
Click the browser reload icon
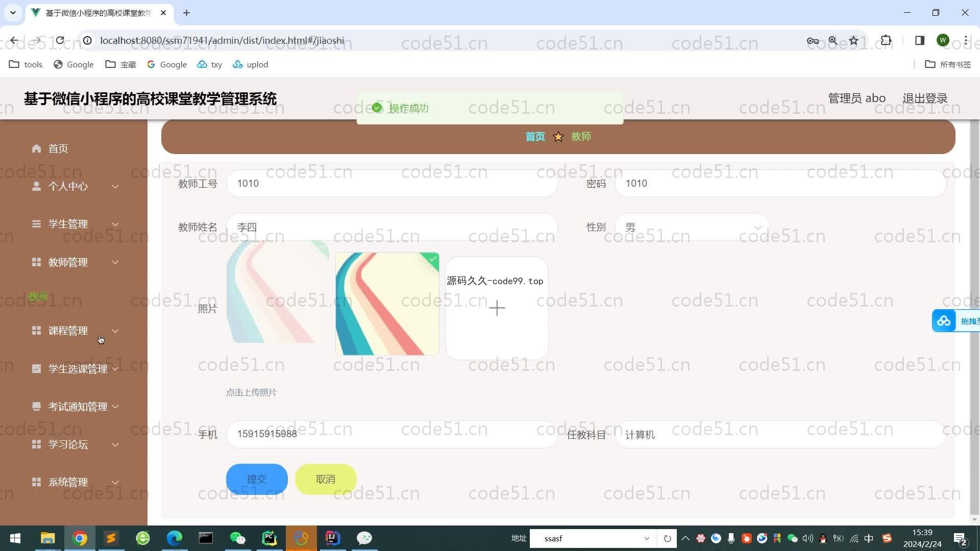(x=60, y=40)
